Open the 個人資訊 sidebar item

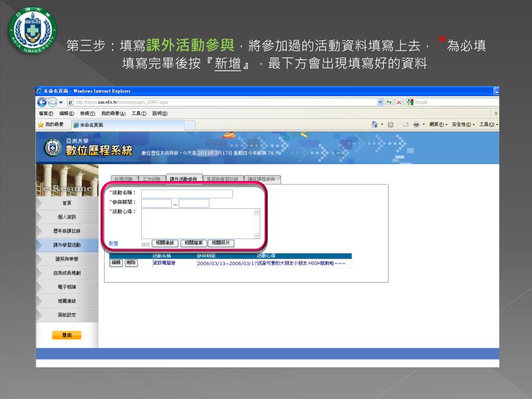[x=67, y=217]
